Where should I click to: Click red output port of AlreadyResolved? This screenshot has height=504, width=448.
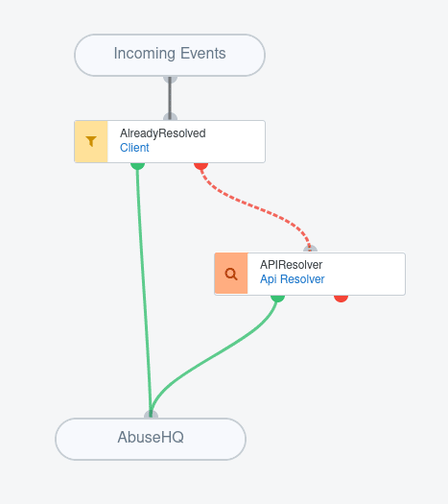[x=201, y=166]
